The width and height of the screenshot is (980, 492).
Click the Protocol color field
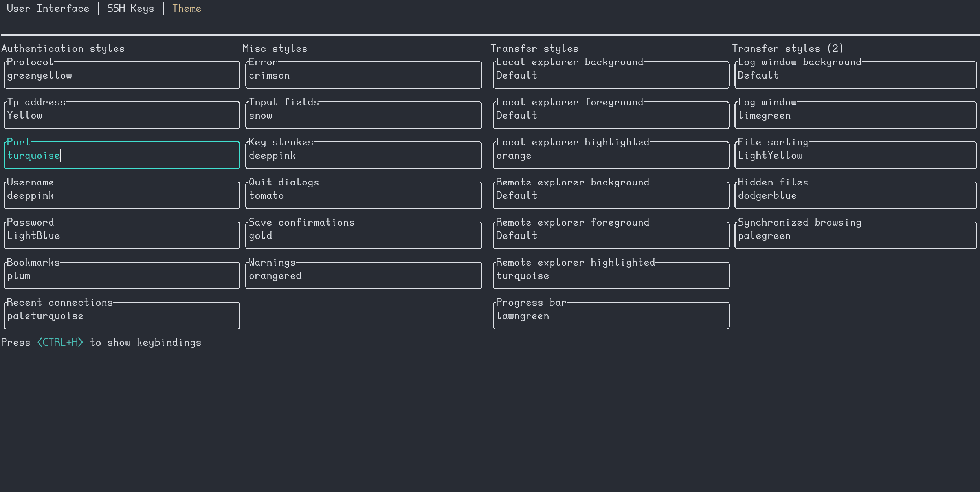122,75
